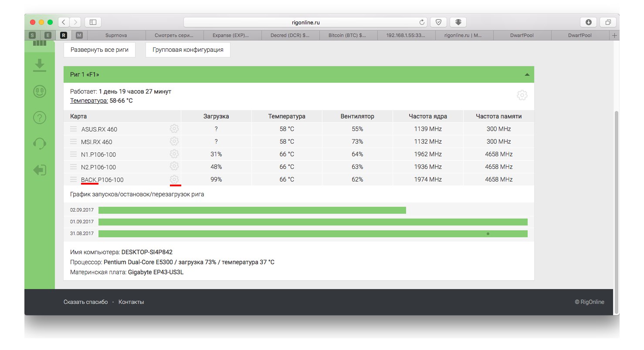
Task: Show Safari downloads button
Action: (589, 22)
